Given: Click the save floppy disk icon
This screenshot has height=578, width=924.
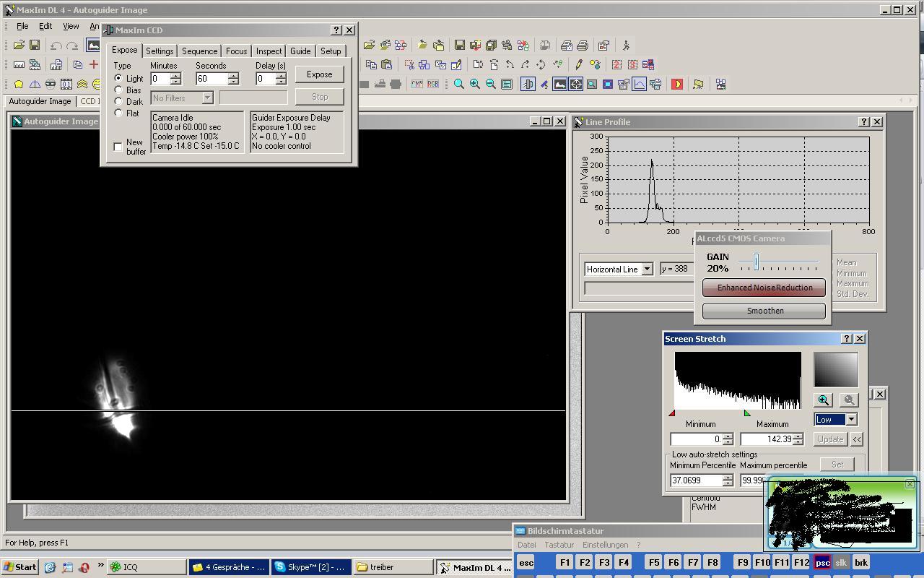Looking at the screenshot, I should (34, 46).
